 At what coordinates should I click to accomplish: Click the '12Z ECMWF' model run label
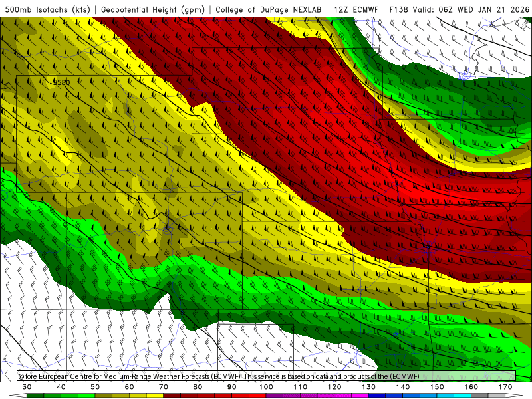[356, 10]
